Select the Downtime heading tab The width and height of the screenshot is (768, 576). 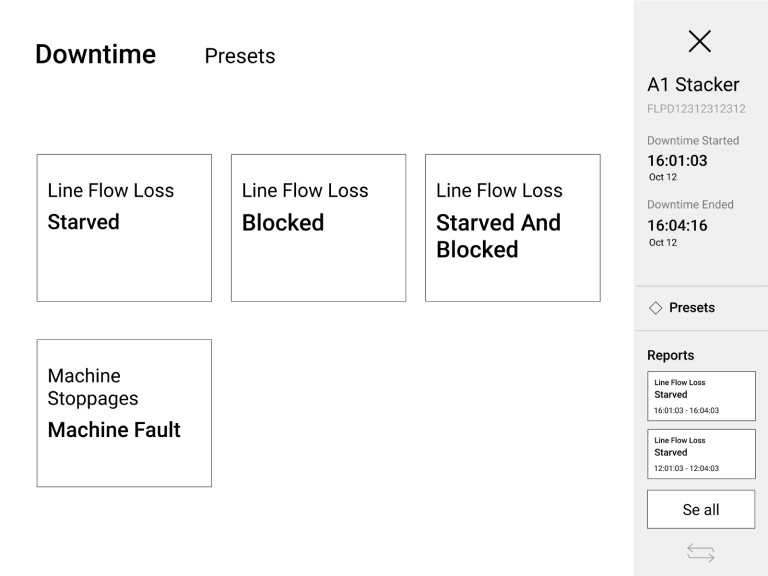point(96,54)
